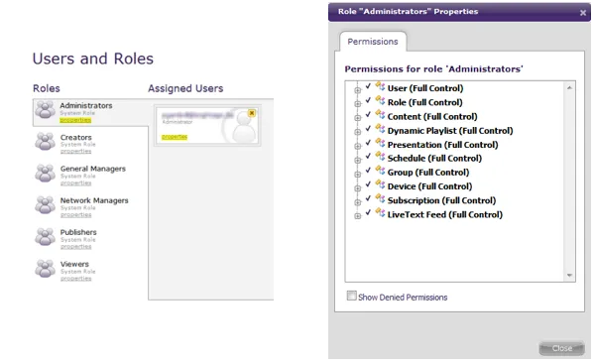Toggle the Subscription permission checkmark
The height and width of the screenshot is (364, 595).
(368, 198)
